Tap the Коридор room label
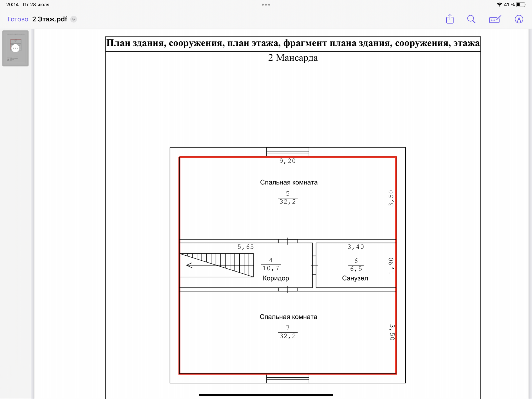This screenshot has height=399, width=532. coord(276,278)
